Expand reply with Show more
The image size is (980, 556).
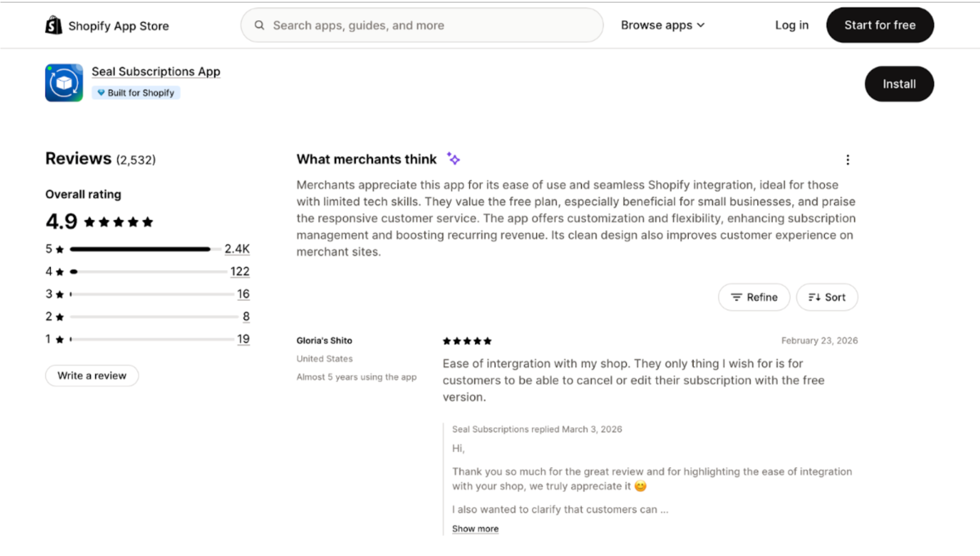pos(475,529)
